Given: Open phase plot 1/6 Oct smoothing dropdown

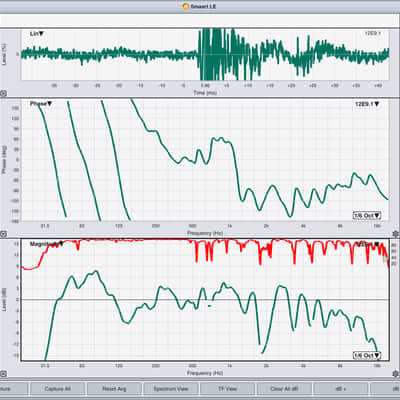Looking at the screenshot, I should pos(367,216).
